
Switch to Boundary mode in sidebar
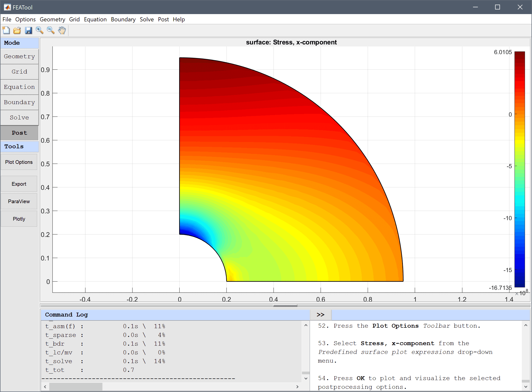point(19,102)
